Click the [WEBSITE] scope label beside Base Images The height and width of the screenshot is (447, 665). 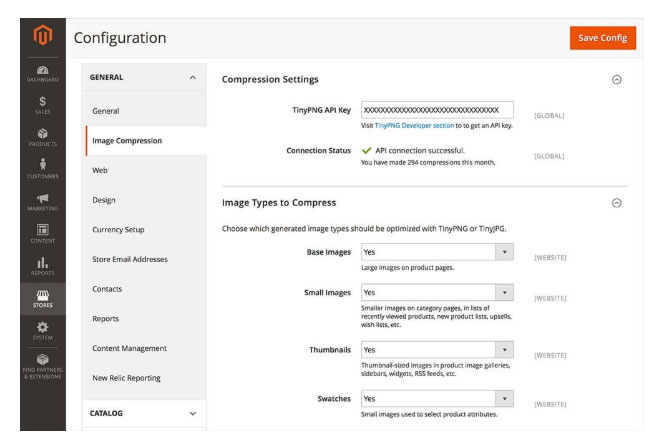pyautogui.click(x=550, y=258)
